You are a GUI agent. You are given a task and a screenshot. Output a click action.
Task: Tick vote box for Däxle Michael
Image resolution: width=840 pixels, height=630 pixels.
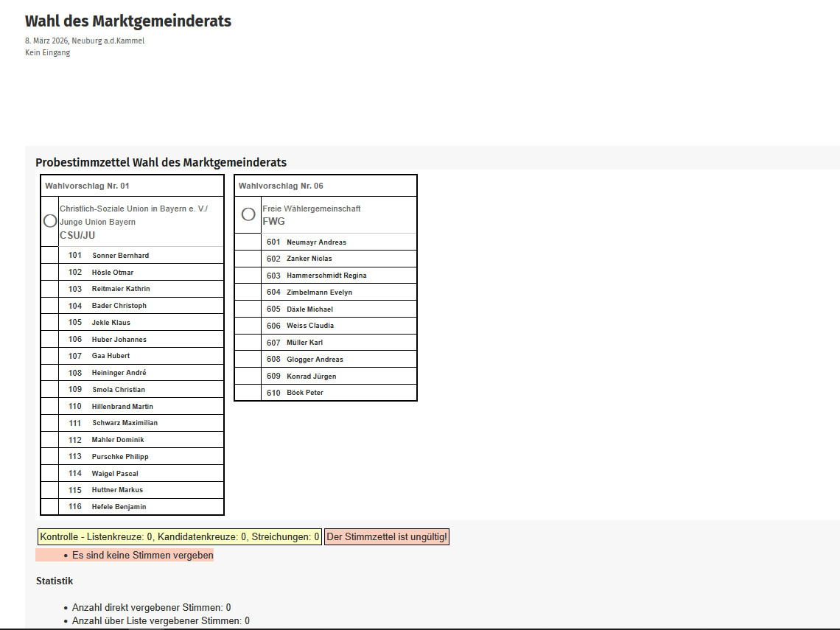tap(248, 309)
